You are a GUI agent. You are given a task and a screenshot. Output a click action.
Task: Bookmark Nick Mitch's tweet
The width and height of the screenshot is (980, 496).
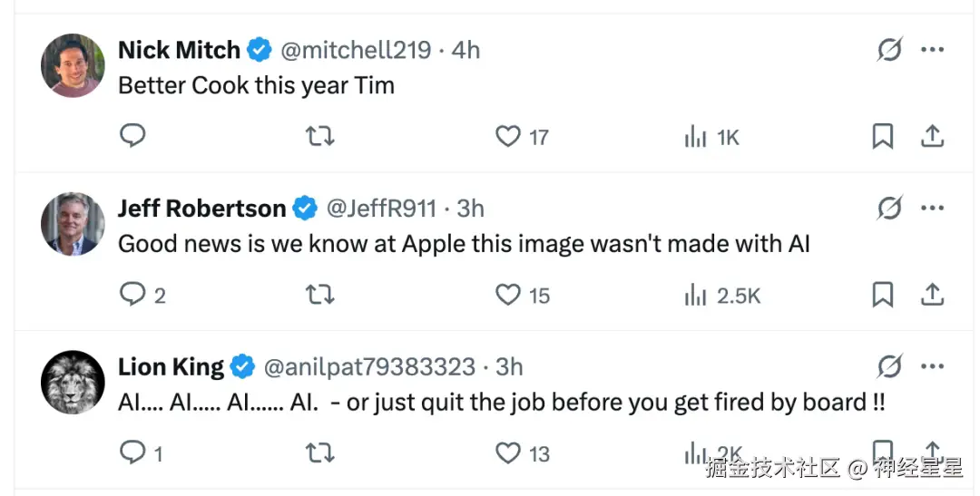[x=882, y=136]
